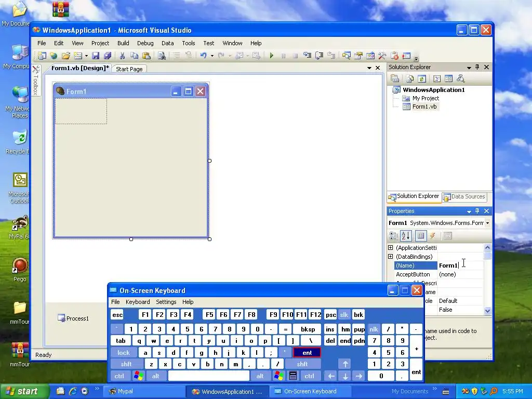
Task: Select Form1.vb in Solution Explorer
Action: point(424,107)
